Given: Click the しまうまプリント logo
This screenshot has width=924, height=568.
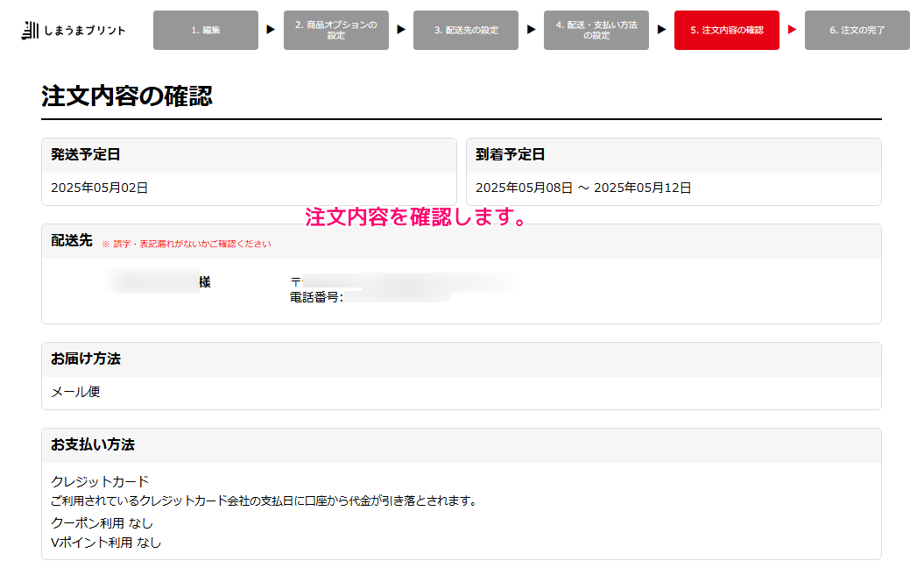Looking at the screenshot, I should click(x=74, y=31).
